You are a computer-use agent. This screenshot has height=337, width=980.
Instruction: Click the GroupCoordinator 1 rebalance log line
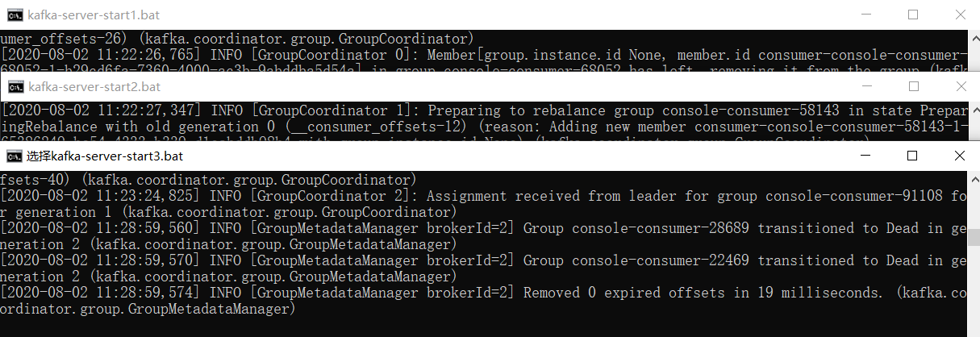(484, 110)
